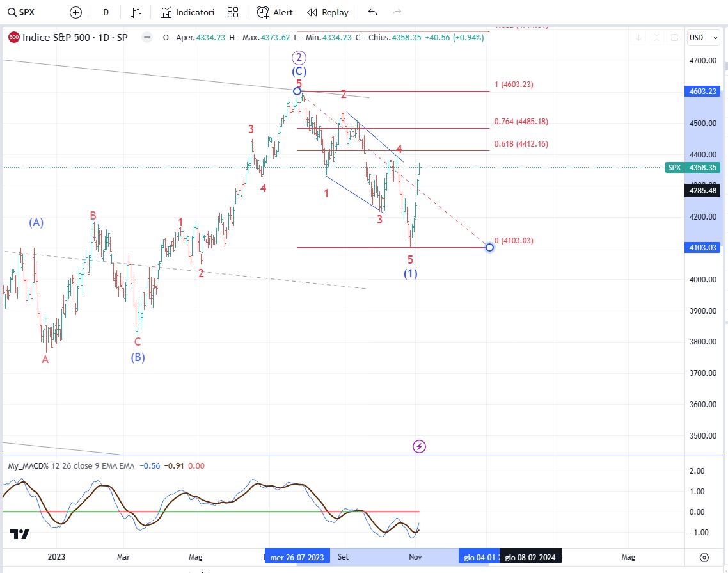Select the Fibonacci label 1 (4603.23)
The height and width of the screenshot is (573, 728).
tap(514, 85)
